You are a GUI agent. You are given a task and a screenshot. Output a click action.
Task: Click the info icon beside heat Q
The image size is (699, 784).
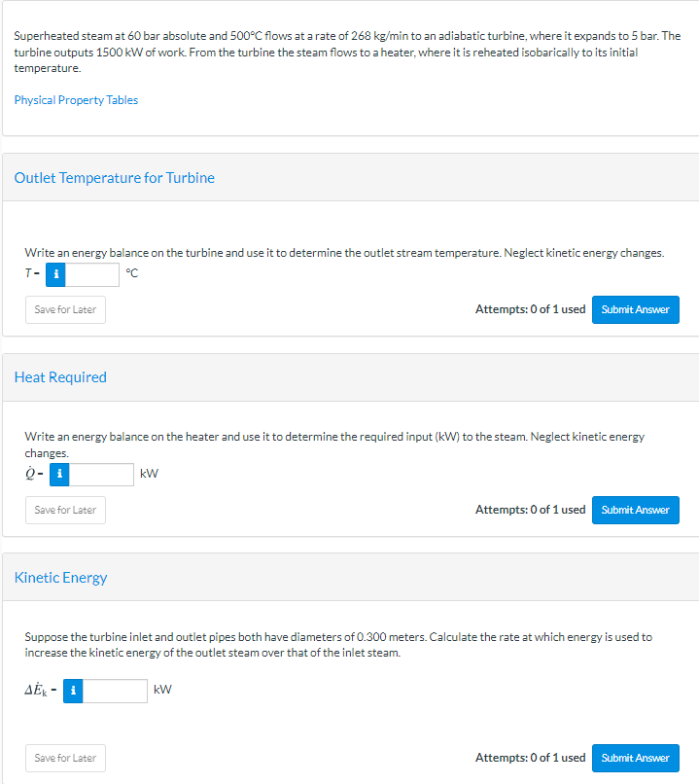coord(59,475)
